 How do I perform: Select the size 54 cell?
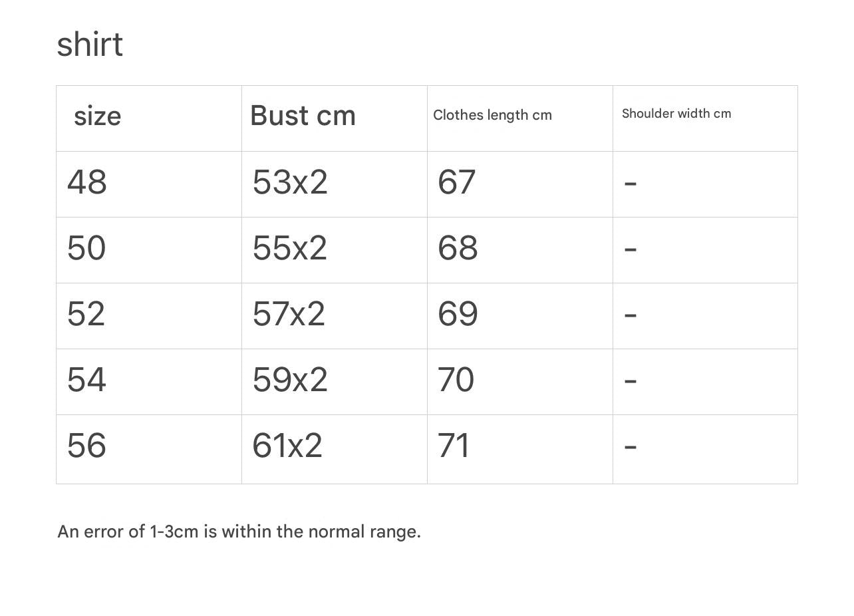coord(86,380)
